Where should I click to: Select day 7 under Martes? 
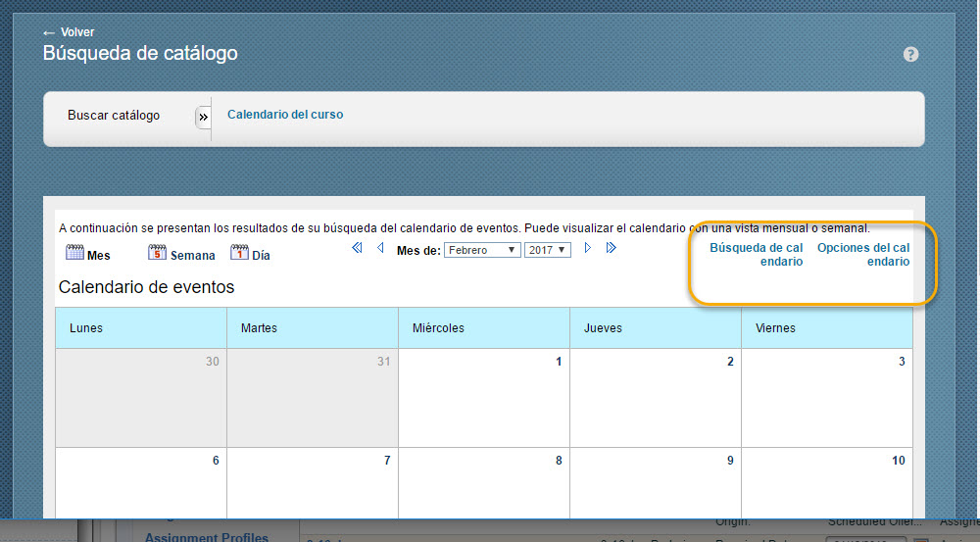(387, 461)
